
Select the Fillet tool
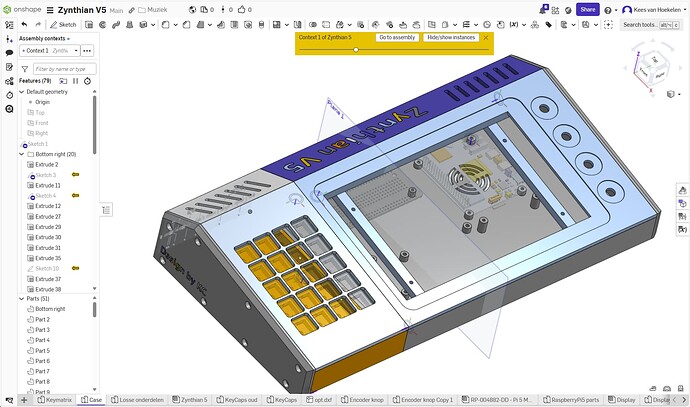click(165, 25)
